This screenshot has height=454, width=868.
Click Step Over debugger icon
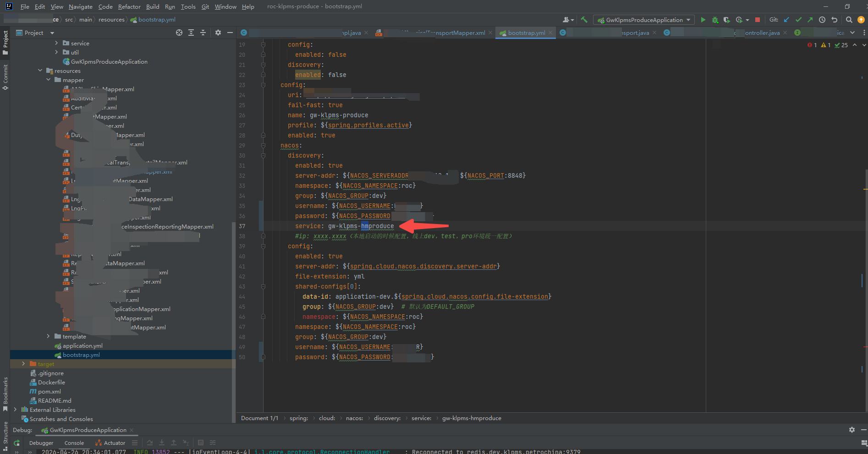click(150, 443)
